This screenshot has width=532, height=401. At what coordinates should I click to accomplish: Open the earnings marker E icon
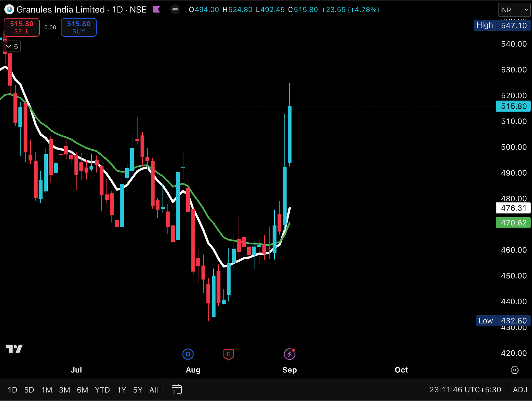click(229, 354)
